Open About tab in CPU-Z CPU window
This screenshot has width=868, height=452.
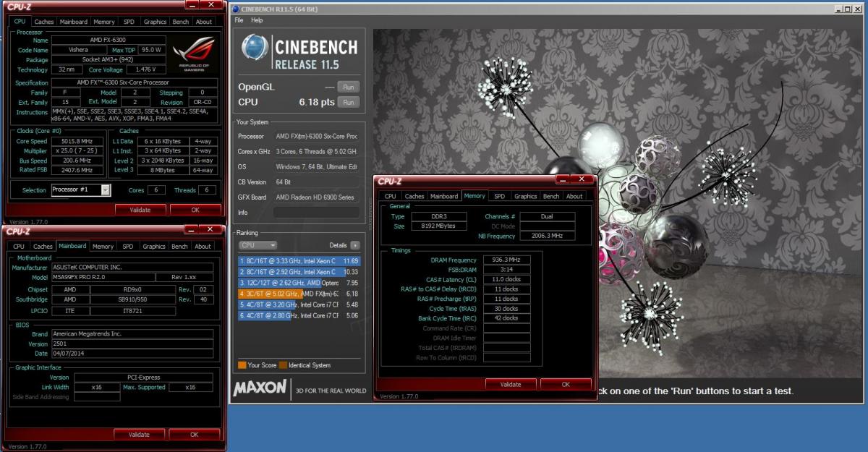204,22
